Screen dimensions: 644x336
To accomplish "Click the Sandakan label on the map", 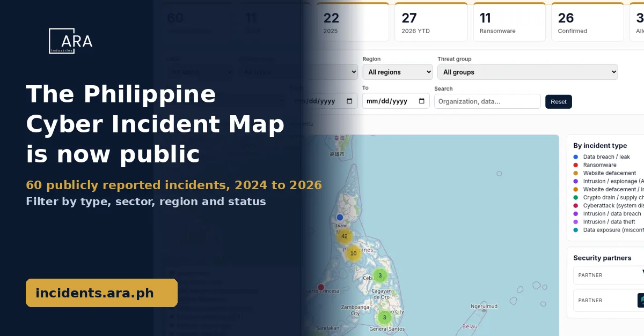I will [x=327, y=328].
